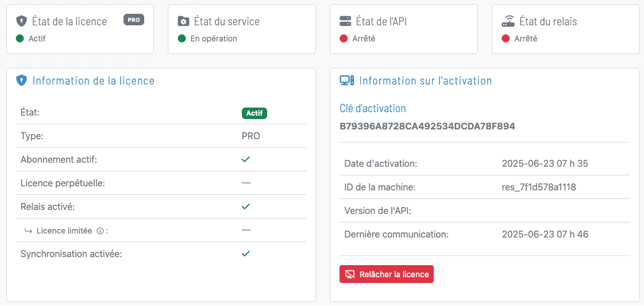The height and width of the screenshot is (306, 644).
Task: Click the machine ID res_7f1d578a1118
Action: pos(538,187)
